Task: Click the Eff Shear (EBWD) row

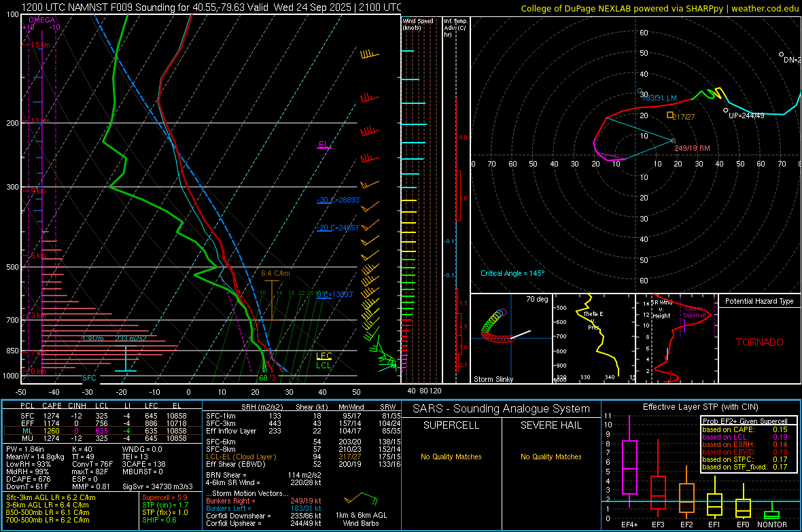Action: (x=303, y=464)
